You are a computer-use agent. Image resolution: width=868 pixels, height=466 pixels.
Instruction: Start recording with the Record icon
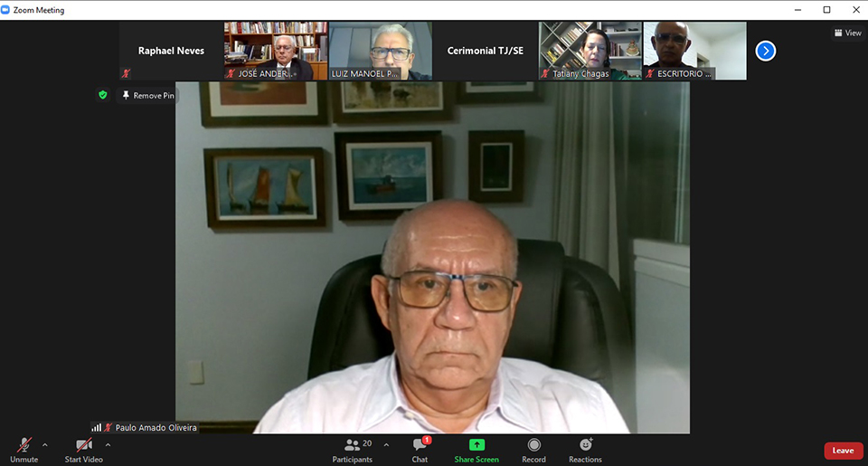coord(533,446)
